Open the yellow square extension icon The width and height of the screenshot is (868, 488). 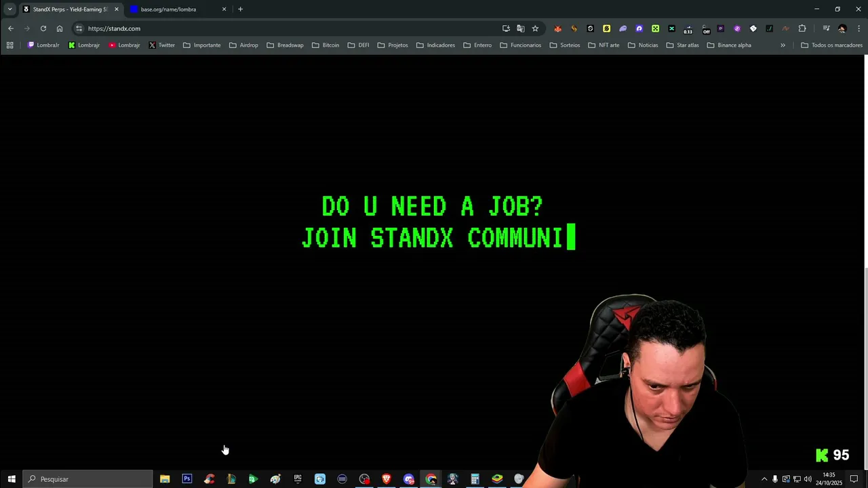point(606,28)
